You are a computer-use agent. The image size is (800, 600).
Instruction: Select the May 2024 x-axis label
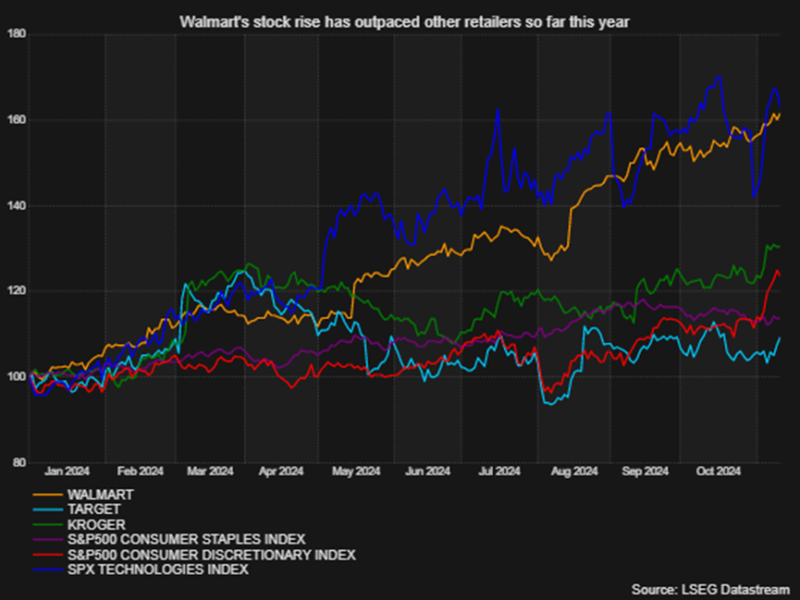pos(355,471)
